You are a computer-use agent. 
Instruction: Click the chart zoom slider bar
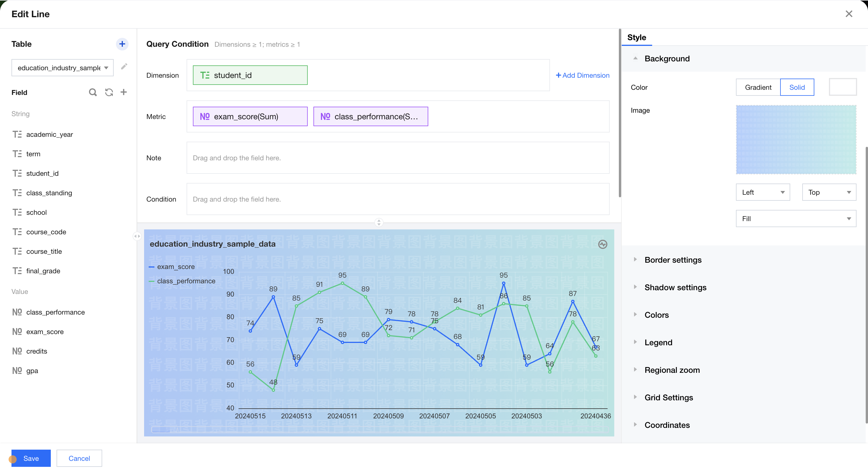pyautogui.click(x=379, y=430)
